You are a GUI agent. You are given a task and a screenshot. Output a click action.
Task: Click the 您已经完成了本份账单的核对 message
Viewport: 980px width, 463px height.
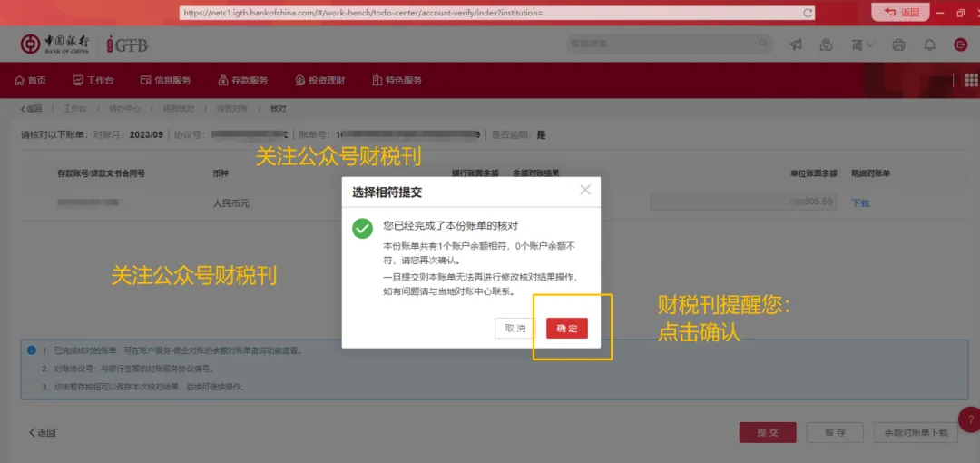[x=450, y=226]
